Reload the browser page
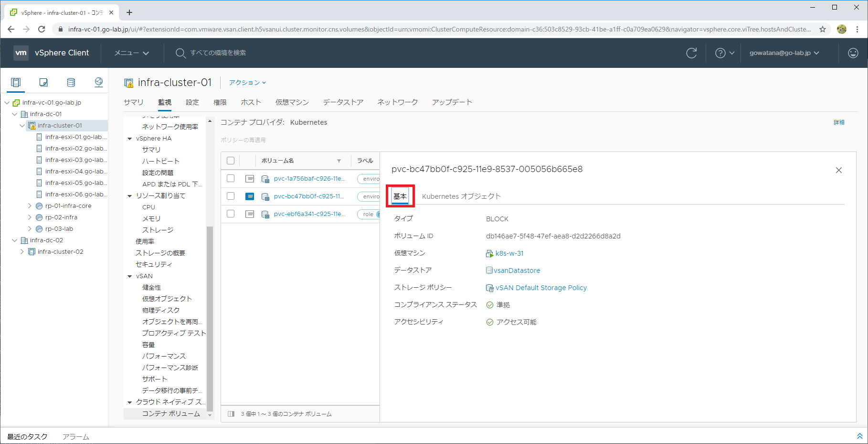 pyautogui.click(x=42, y=29)
